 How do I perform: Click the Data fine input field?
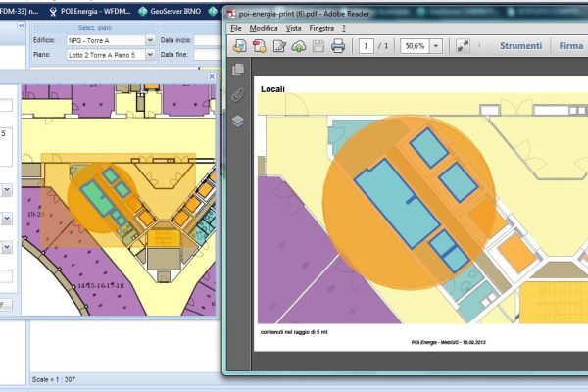208,55
